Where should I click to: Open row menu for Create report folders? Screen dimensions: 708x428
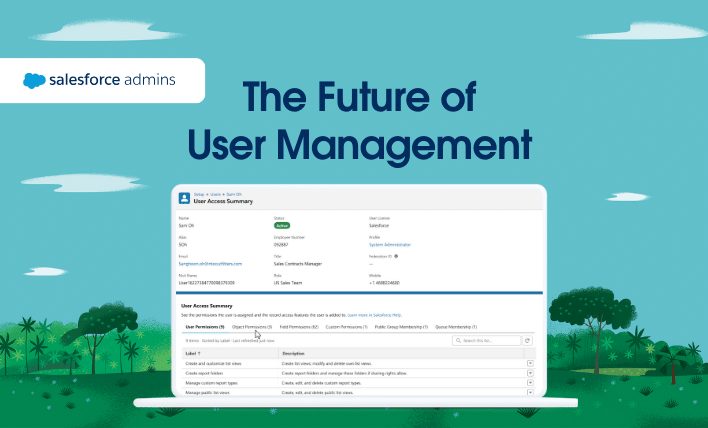click(530, 373)
